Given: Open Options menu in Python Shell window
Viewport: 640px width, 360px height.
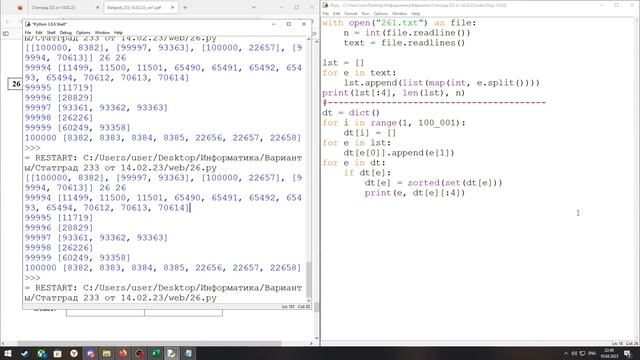Looking at the screenshot, I should click(x=83, y=33).
